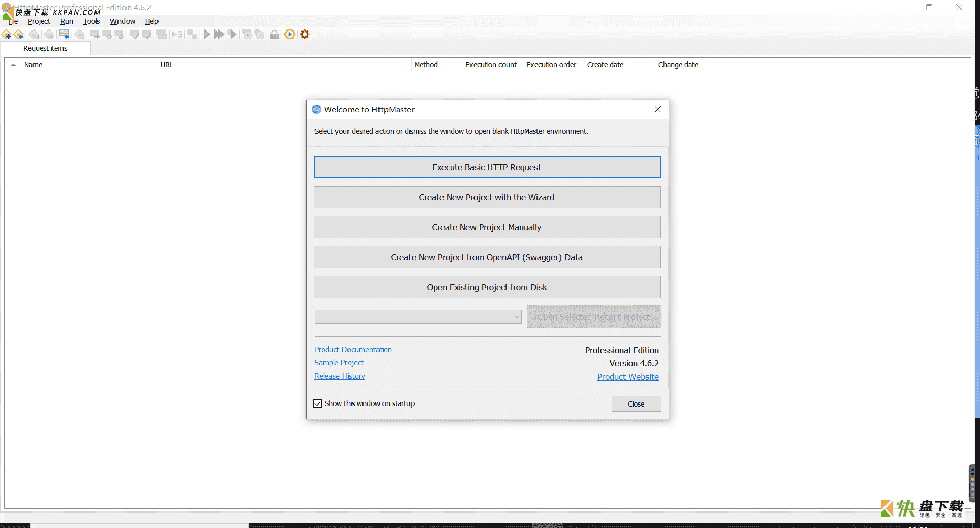Open the Project menu
This screenshot has height=528, width=980.
coord(39,21)
